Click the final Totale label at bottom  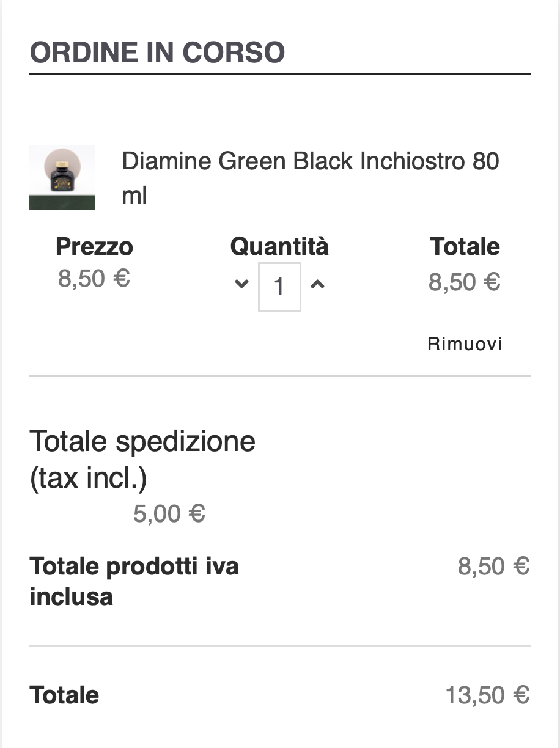(64, 695)
